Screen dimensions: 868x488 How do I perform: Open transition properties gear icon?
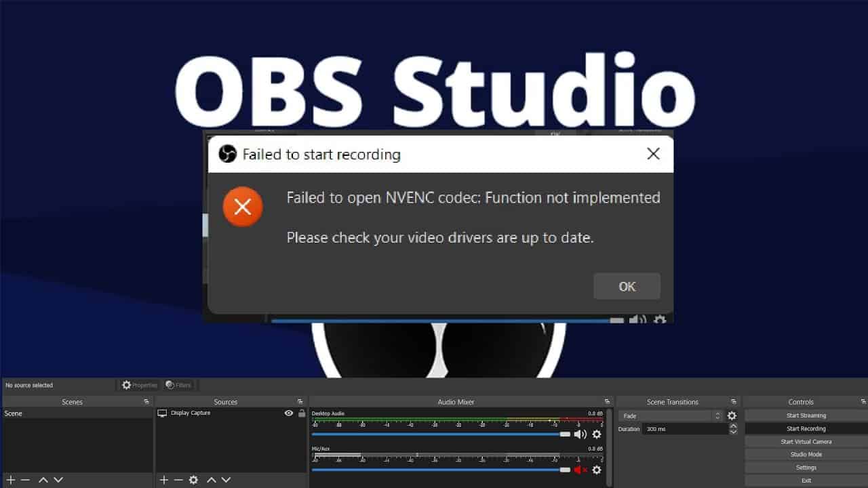coord(732,415)
